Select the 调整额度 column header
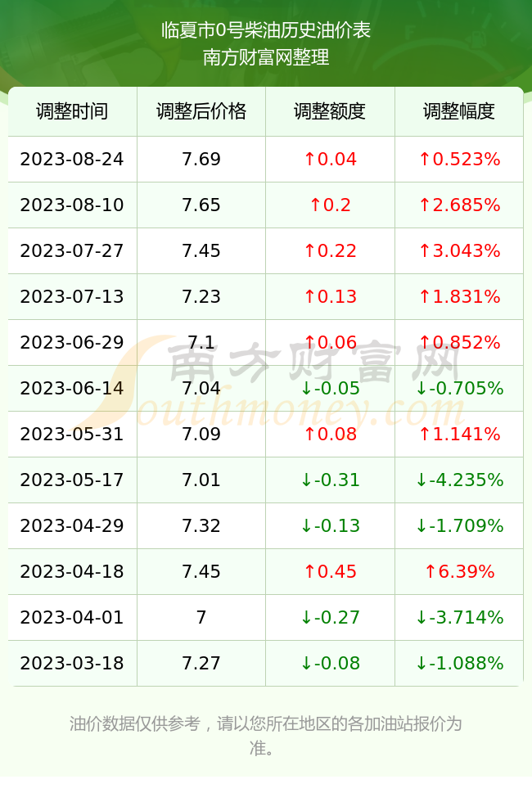The width and height of the screenshot is (532, 802). point(330,111)
